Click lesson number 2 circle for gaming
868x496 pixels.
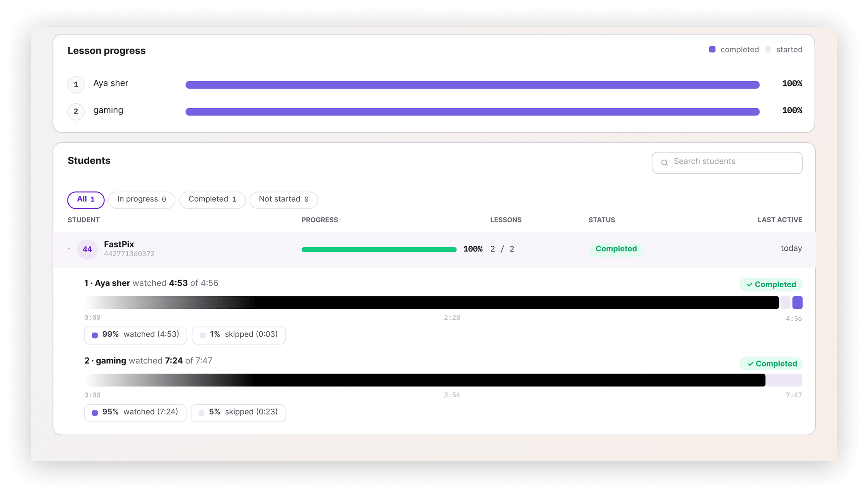(76, 112)
